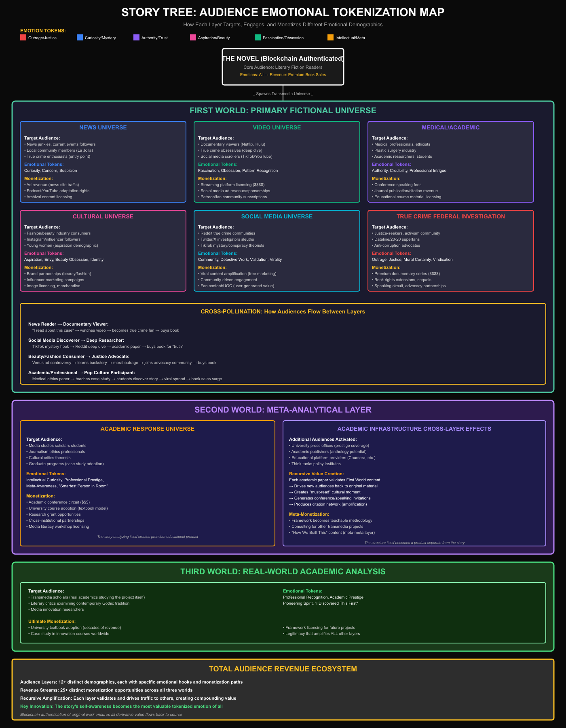Click the VIDEO UNIVERSE card heading

coord(277,127)
